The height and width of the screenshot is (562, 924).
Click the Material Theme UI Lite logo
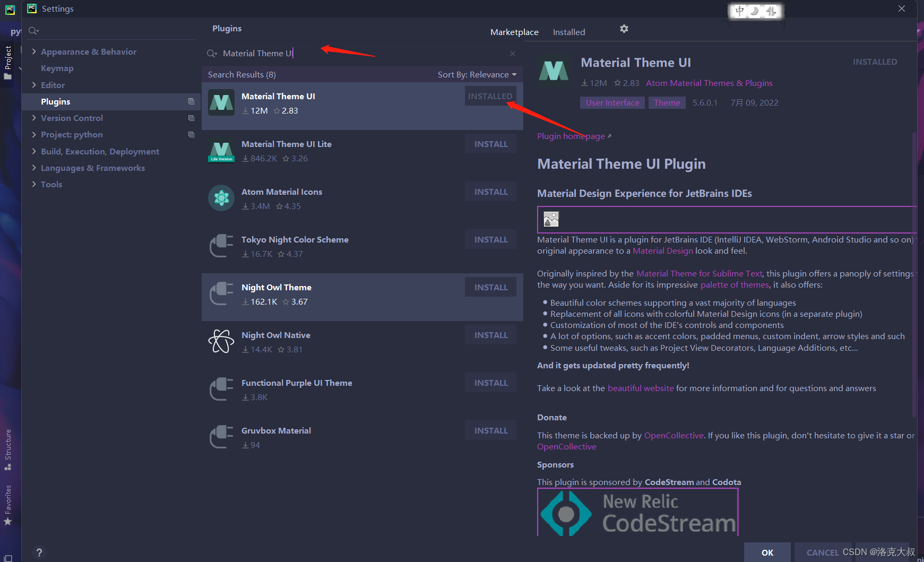[x=221, y=150]
